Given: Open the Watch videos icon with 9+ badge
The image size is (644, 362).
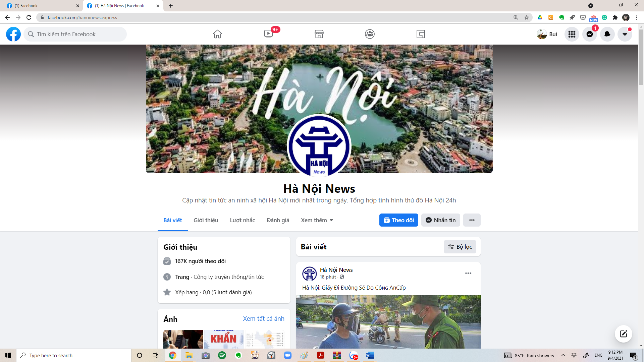Looking at the screenshot, I should tap(268, 34).
